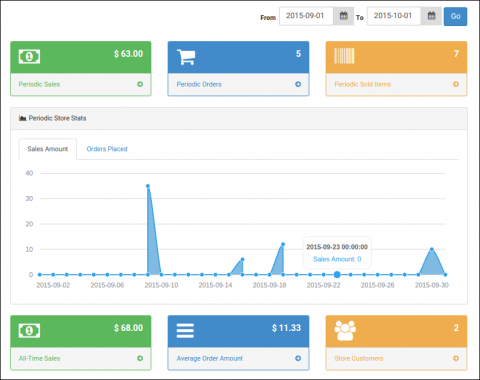Image resolution: width=480 pixels, height=380 pixels.
Task: Click the chart icon beside Periodic Store Stats
Action: pos(22,118)
